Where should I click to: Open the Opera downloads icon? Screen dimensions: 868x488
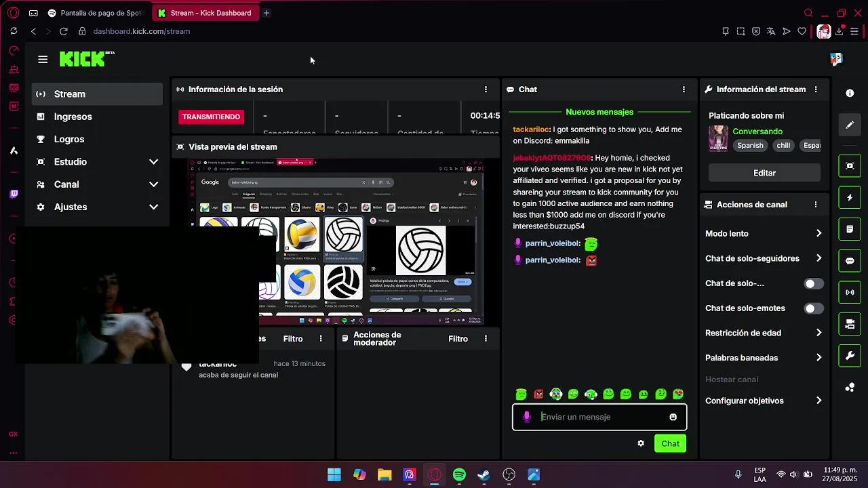coord(840,31)
